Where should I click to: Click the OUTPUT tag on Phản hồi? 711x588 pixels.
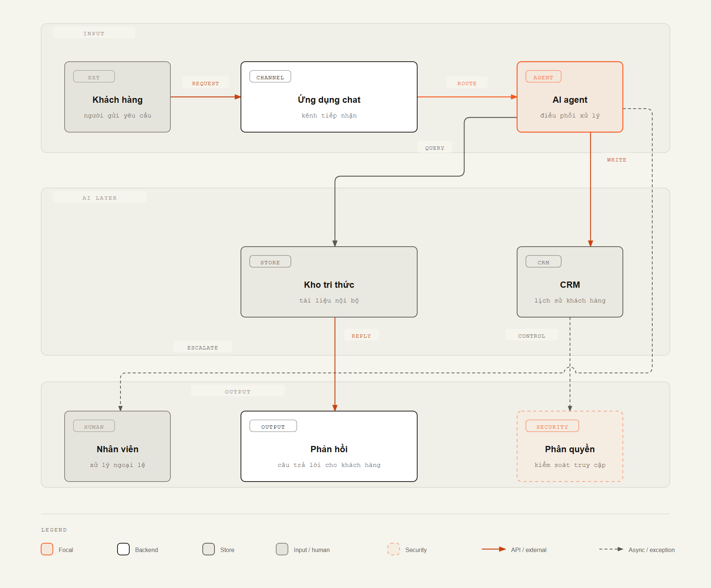tap(273, 426)
